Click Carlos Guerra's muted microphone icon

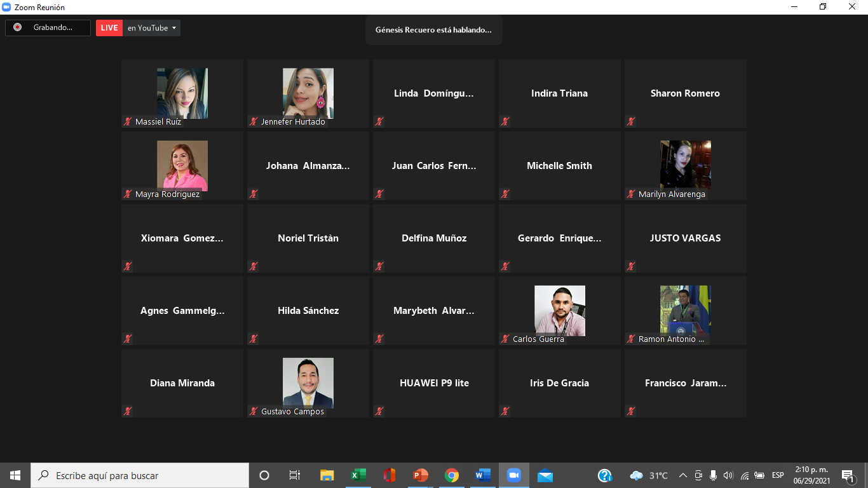point(505,339)
